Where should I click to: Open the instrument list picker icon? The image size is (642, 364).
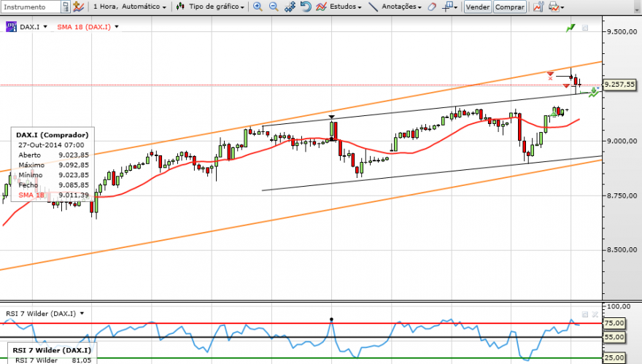coord(66,7)
